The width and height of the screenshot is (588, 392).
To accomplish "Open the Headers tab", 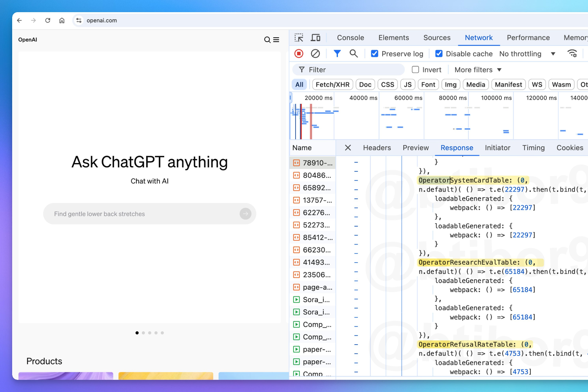I will tap(377, 148).
